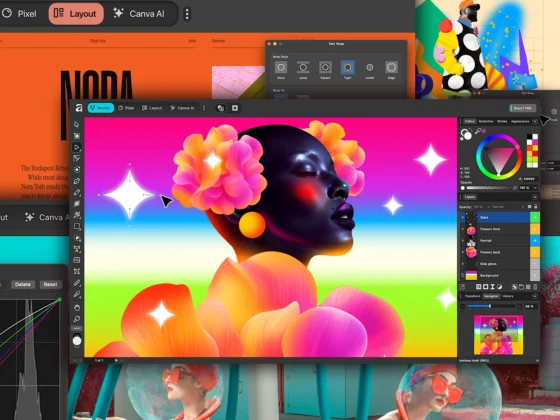The image size is (560, 420).
Task: Expand the Portrait layer arrow
Action: click(463, 240)
